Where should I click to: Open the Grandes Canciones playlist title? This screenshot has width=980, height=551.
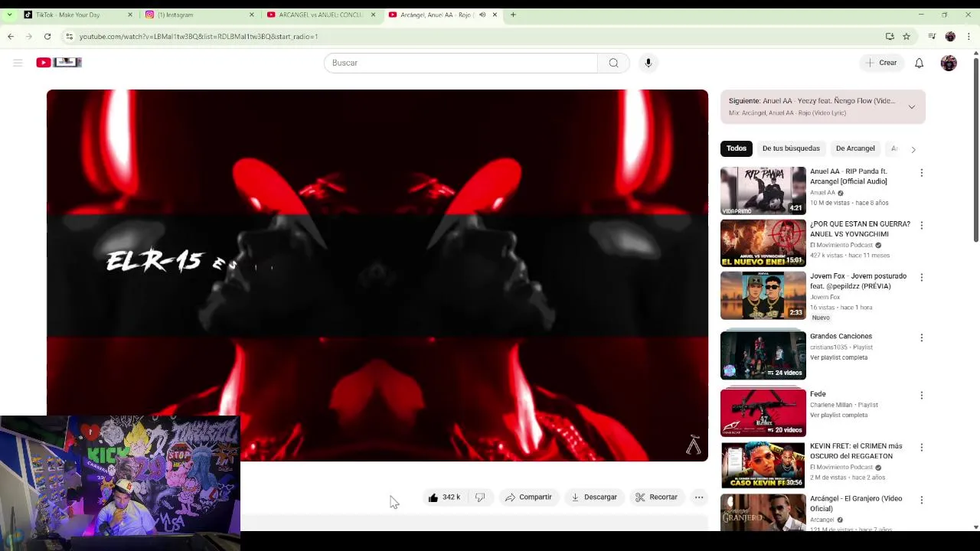(841, 336)
